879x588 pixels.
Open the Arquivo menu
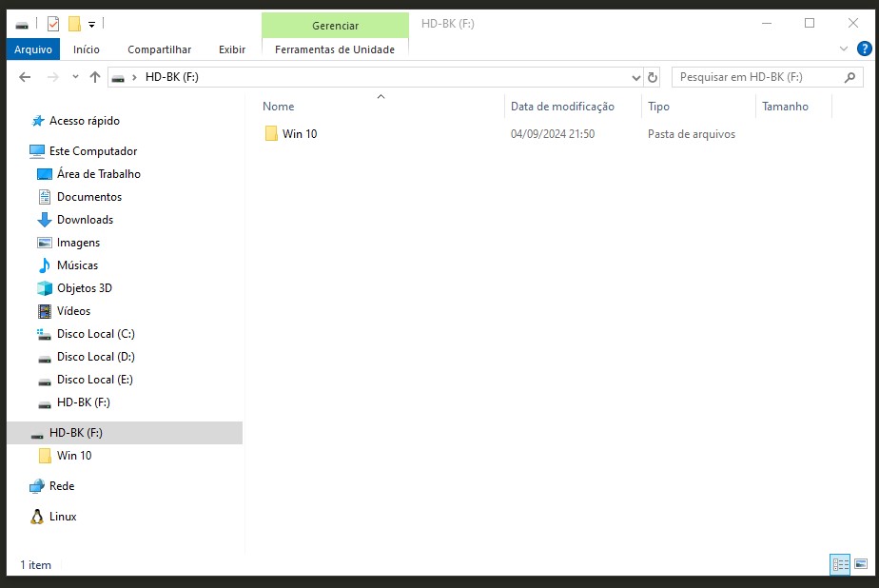click(x=32, y=49)
